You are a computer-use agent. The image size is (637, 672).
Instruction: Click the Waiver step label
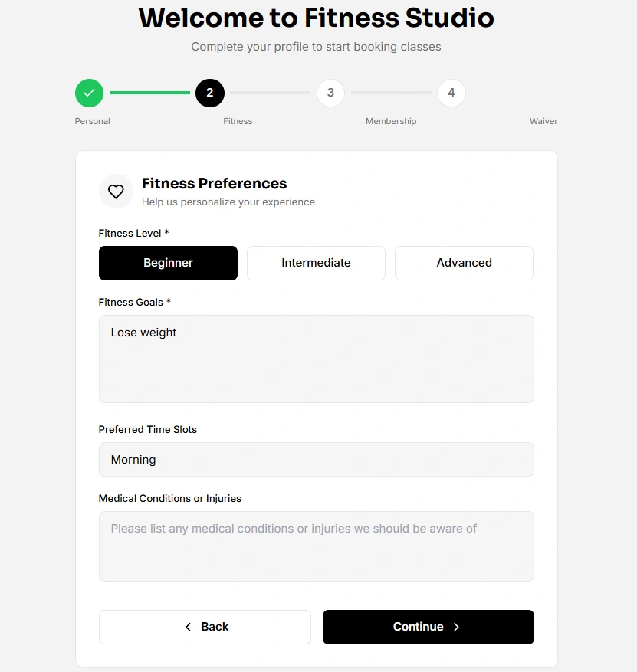(543, 121)
